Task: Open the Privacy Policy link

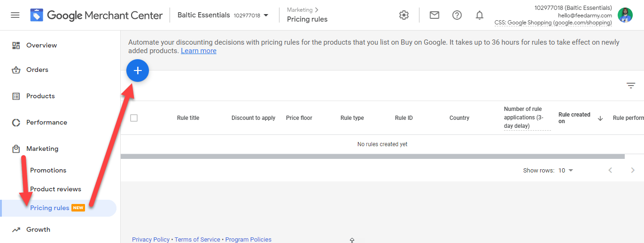Action: (x=151, y=239)
